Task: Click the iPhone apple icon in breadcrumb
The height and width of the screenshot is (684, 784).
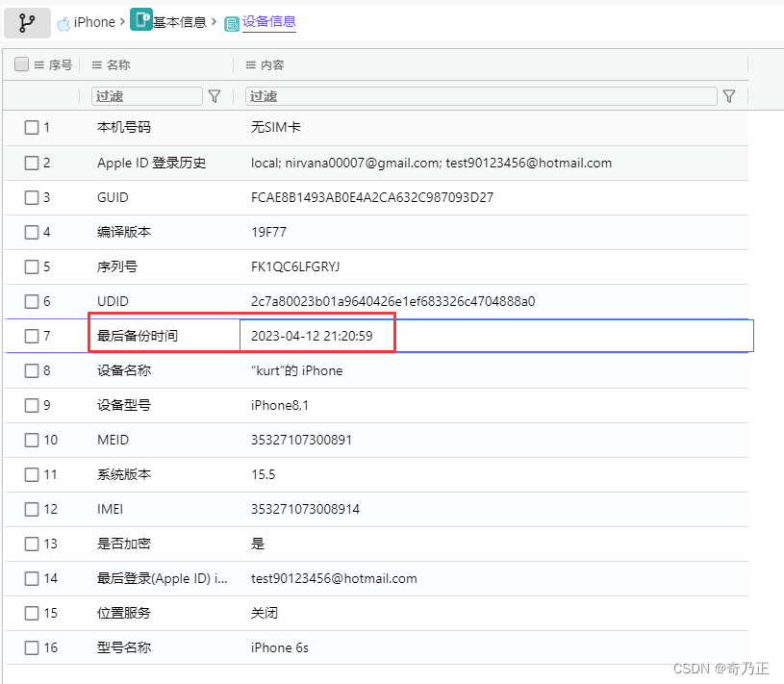Action: (63, 23)
